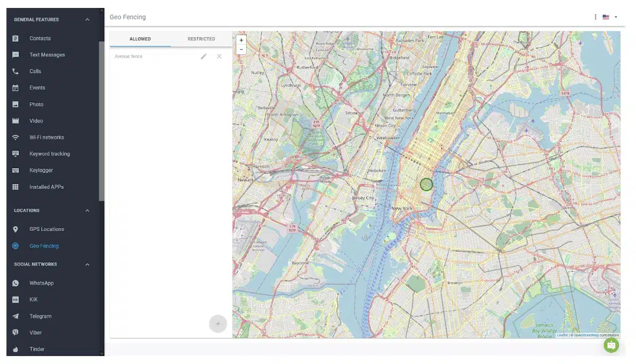Screen dimensions: 636x364
Task: Open Contacts icon in sidebar
Action: pyautogui.click(x=15, y=38)
